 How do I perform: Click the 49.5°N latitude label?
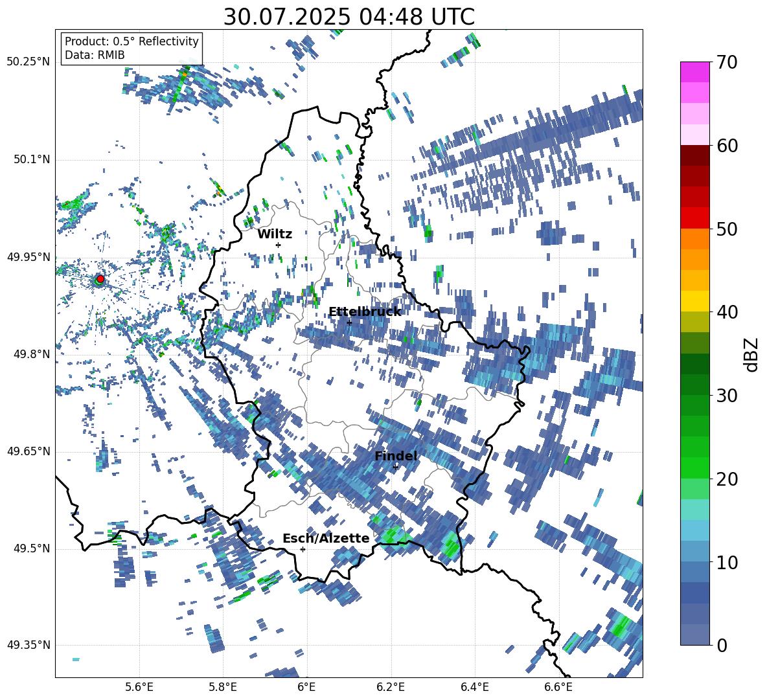(31, 548)
